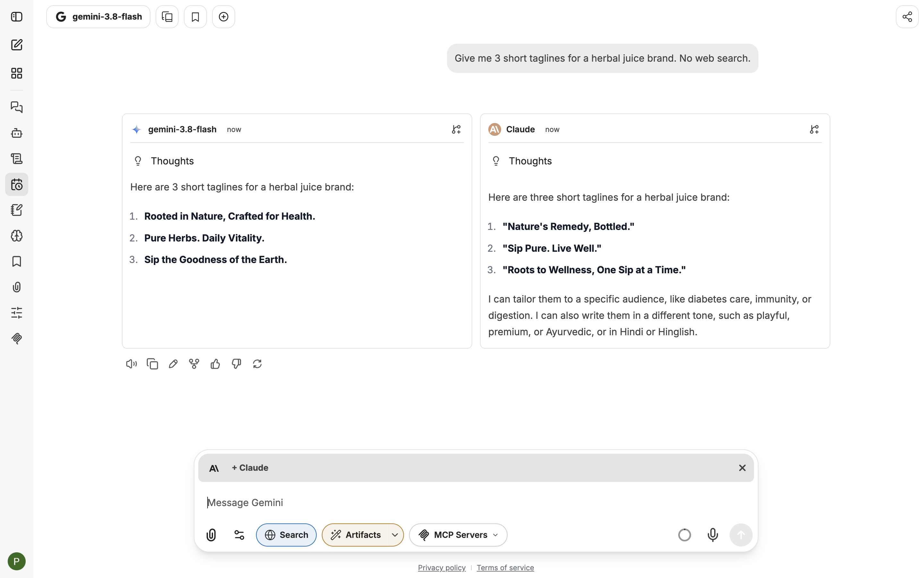Open the apps grid icon in sidebar
924x578 pixels.
pyautogui.click(x=16, y=73)
